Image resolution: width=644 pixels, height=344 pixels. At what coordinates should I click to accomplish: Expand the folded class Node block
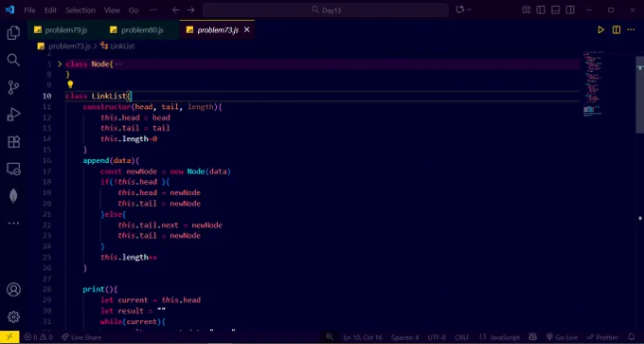(x=60, y=63)
